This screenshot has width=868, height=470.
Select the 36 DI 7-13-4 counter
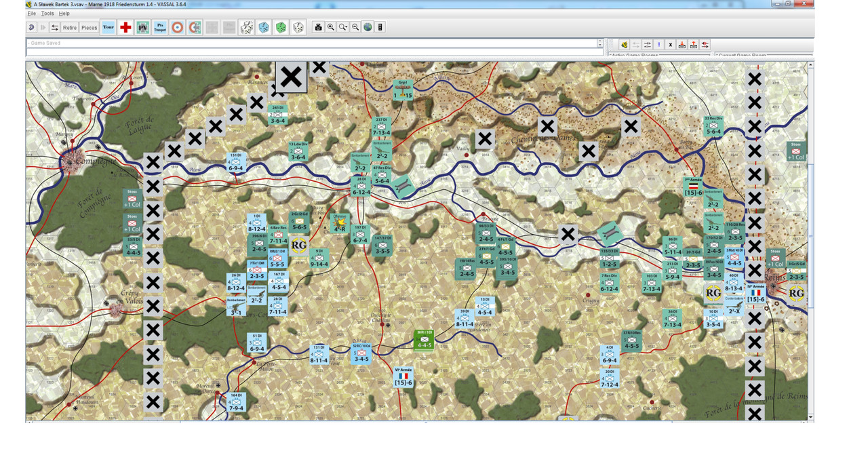[x=672, y=319]
